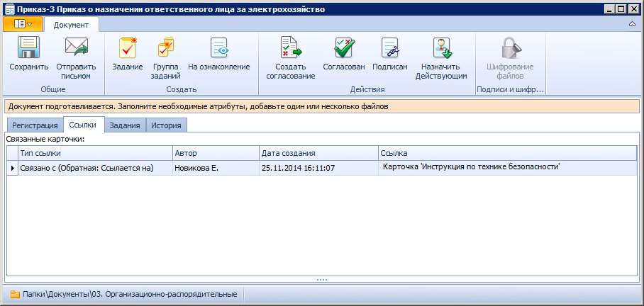The height and width of the screenshot is (306, 644).
Task: Click the На ознакомление eye icon
Action: pos(218,48)
